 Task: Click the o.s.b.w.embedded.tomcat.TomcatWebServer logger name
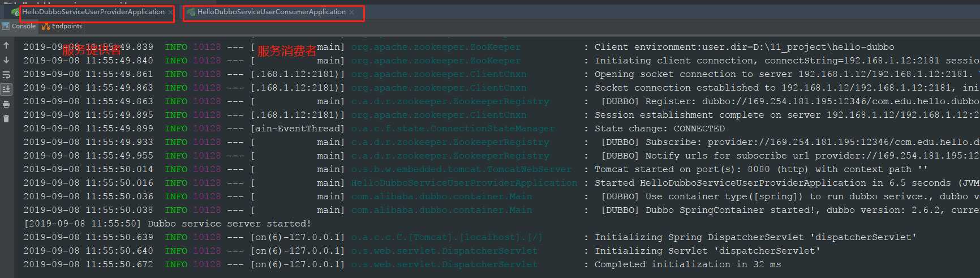461,169
